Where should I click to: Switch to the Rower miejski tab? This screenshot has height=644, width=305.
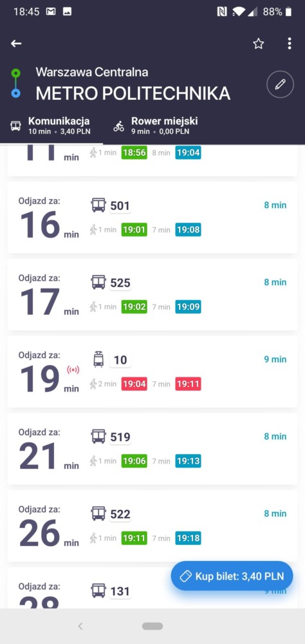pyautogui.click(x=155, y=126)
